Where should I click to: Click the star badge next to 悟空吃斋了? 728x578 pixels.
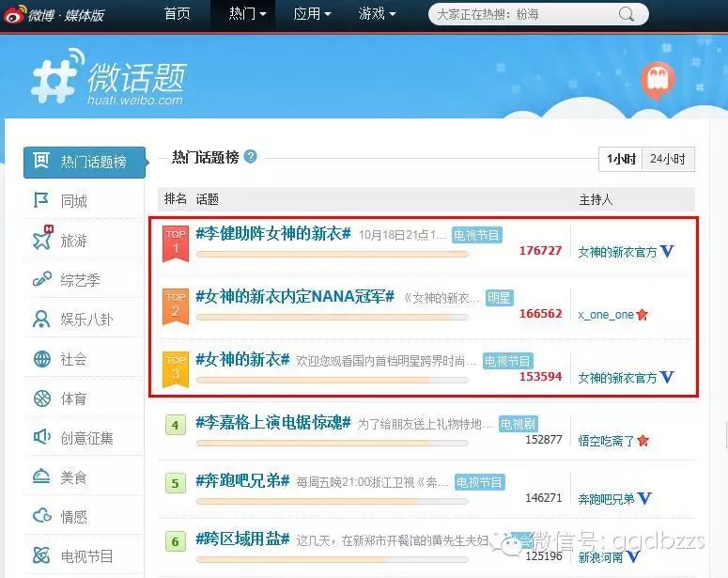(643, 440)
